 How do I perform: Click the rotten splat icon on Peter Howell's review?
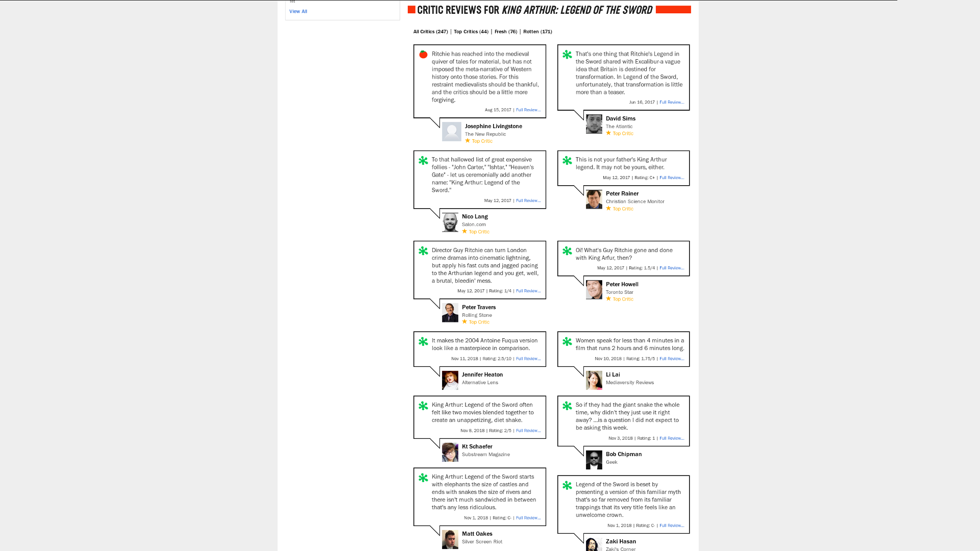click(567, 251)
